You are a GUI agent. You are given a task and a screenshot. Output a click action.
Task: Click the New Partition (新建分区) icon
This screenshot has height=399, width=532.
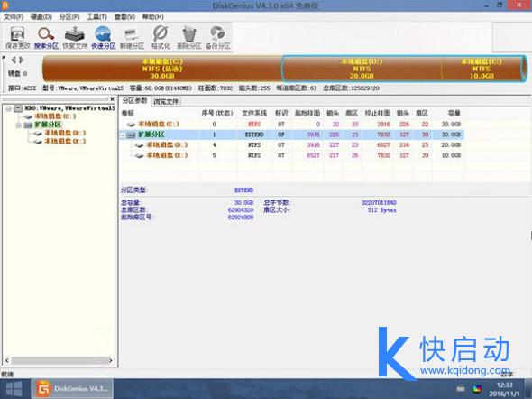(x=132, y=38)
